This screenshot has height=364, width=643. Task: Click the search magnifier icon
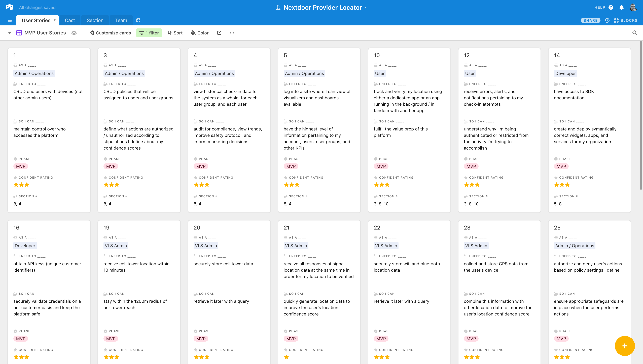635,33
